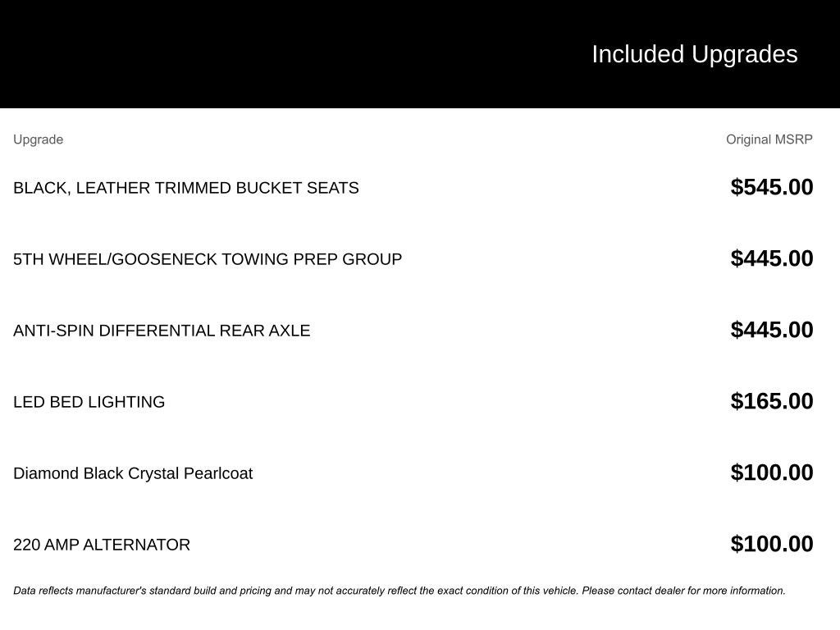Click the LED Bed Lighting upgrade
Image resolution: width=840 pixels, height=630 pixels.
click(x=89, y=402)
